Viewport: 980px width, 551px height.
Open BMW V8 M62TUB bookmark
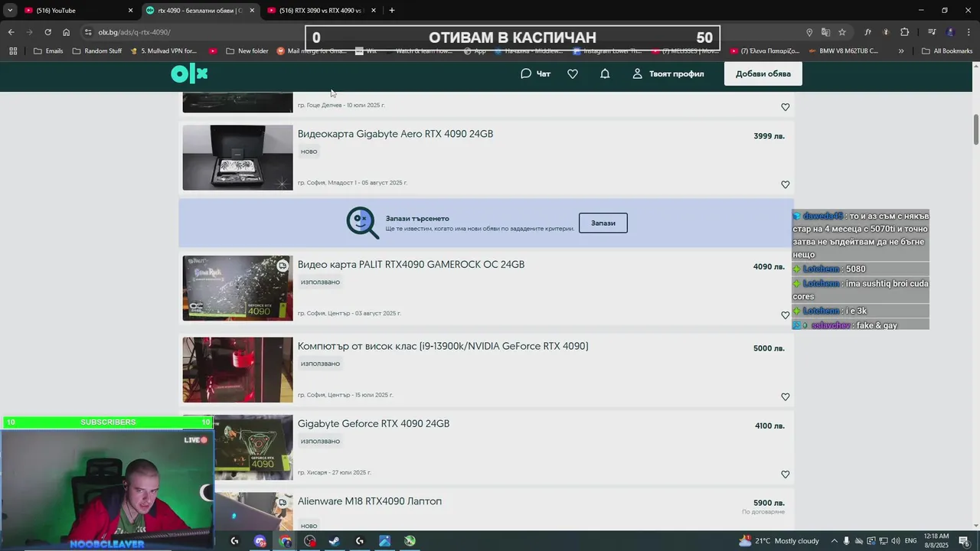pyautogui.click(x=842, y=51)
